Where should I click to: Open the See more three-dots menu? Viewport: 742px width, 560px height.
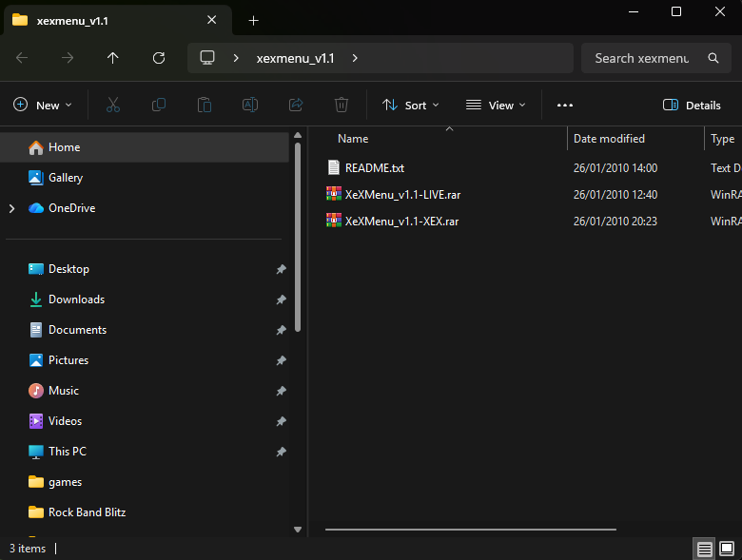click(x=564, y=105)
